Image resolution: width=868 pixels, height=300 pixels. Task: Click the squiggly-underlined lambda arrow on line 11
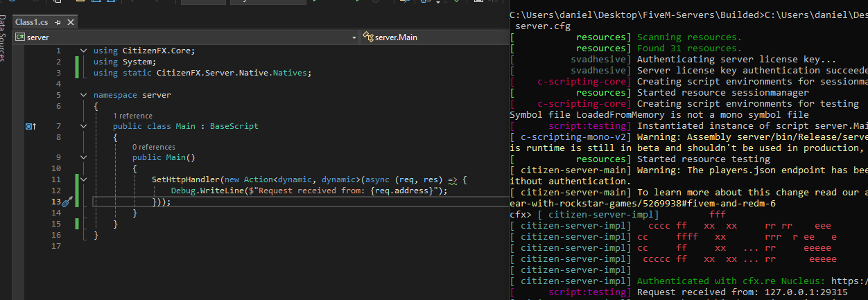(x=453, y=179)
